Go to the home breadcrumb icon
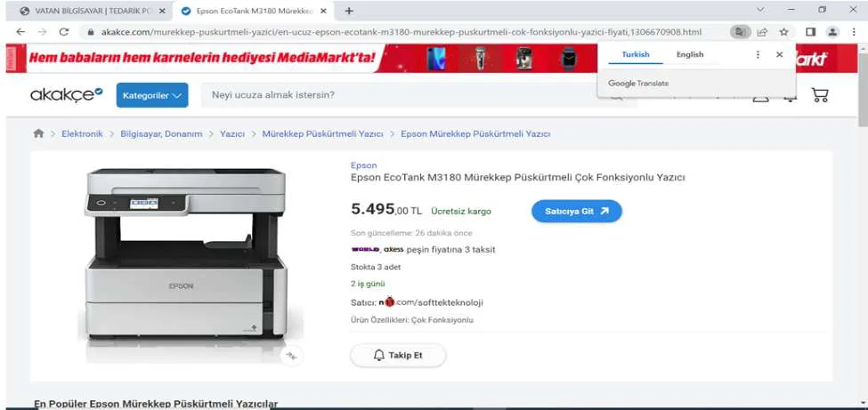This screenshot has height=410, width=868. (x=38, y=133)
